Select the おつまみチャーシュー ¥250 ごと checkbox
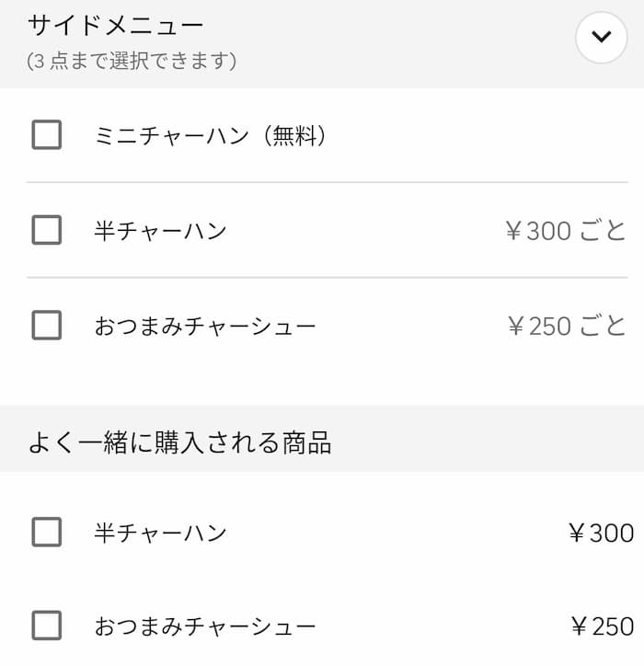The image size is (644, 666). [x=47, y=325]
